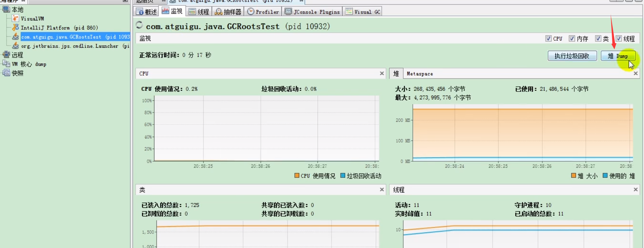The image size is (644, 248).
Task: Toggle the 类 classes checkbox
Action: pyautogui.click(x=598, y=38)
